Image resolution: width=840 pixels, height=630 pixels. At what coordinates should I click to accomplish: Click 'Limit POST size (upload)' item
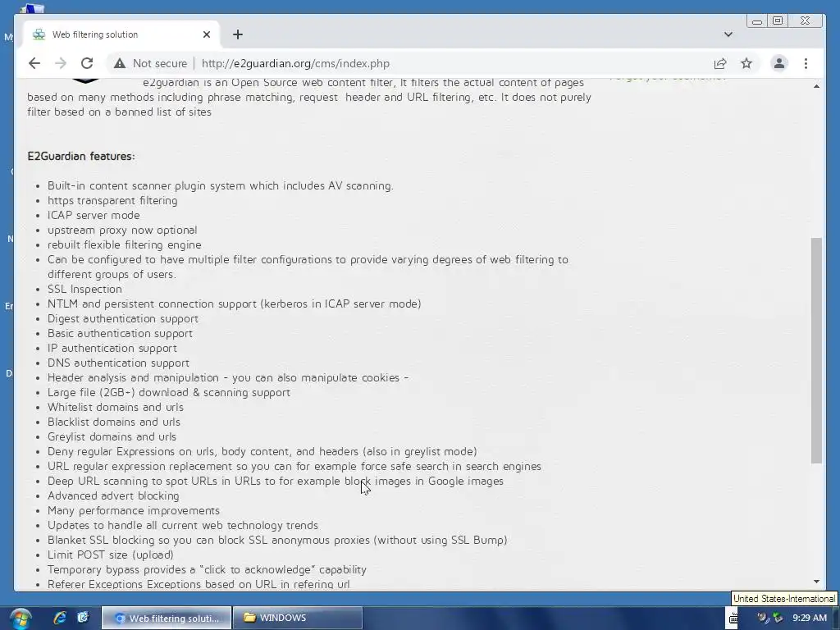click(x=111, y=555)
